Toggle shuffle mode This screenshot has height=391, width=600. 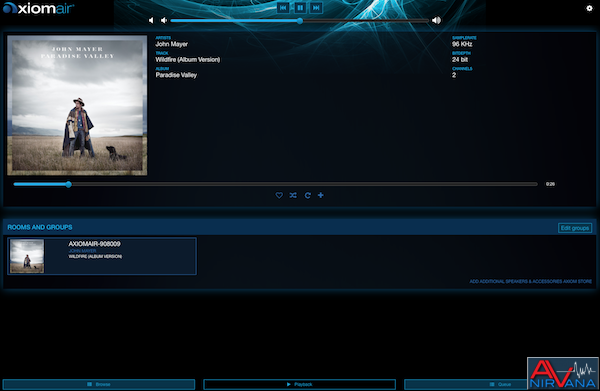(293, 196)
